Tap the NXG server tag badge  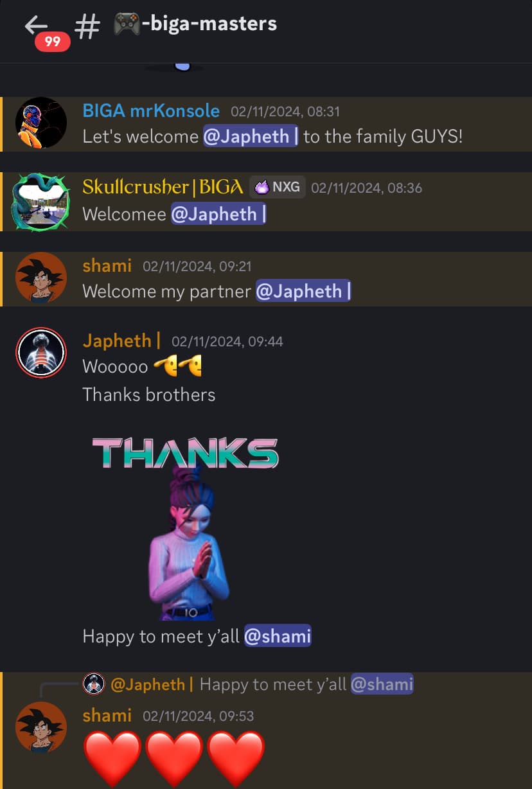pyautogui.click(x=278, y=187)
